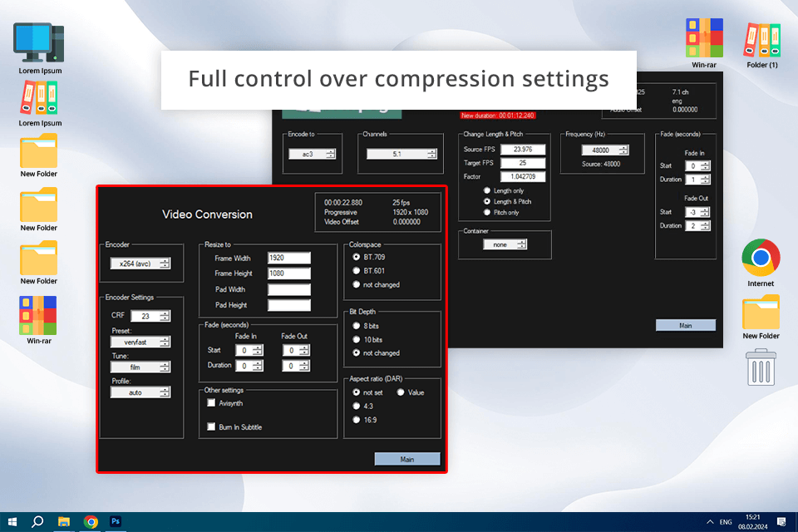798x532 pixels.
Task: Click video Fade Out Duration stepper
Action: click(x=296, y=366)
